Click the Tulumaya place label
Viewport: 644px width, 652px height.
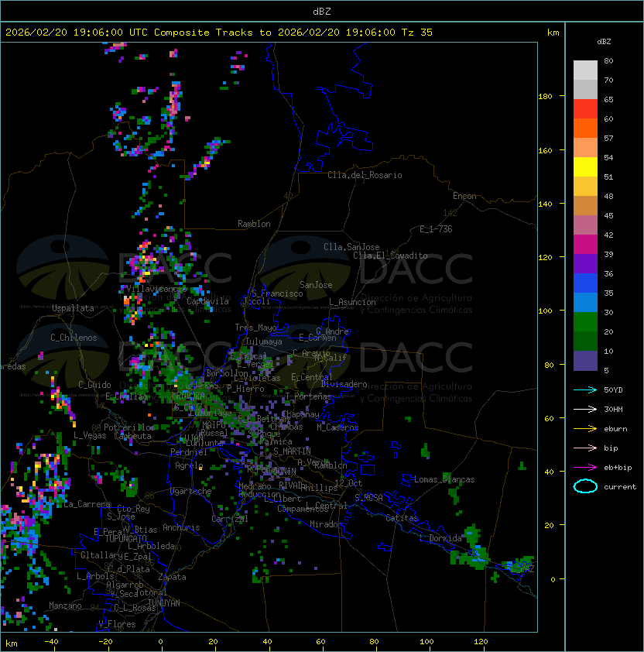[x=264, y=341]
